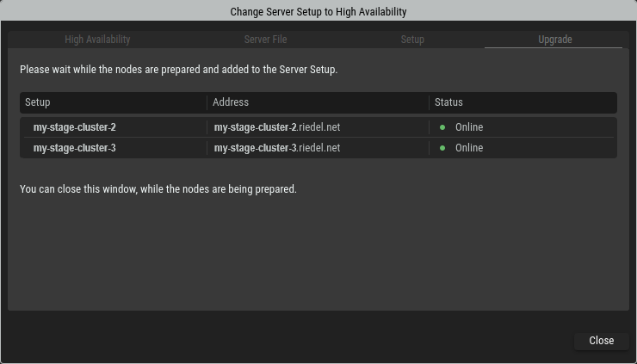637x364 pixels.
Task: Click the my-stage-cluster-2.riedel.net address cell
Action: click(x=277, y=127)
